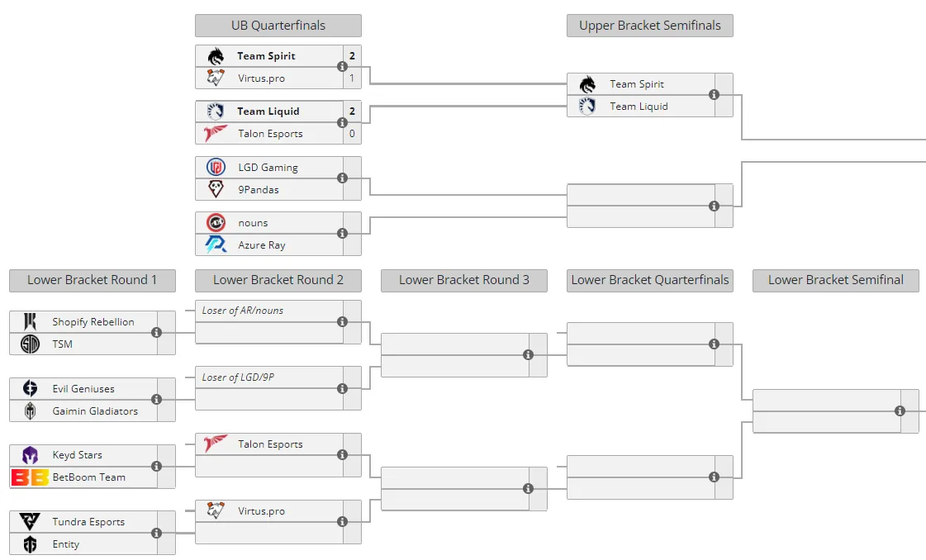Open the Tundra Esports team link
The width and height of the screenshot is (926, 560).
tap(88, 522)
